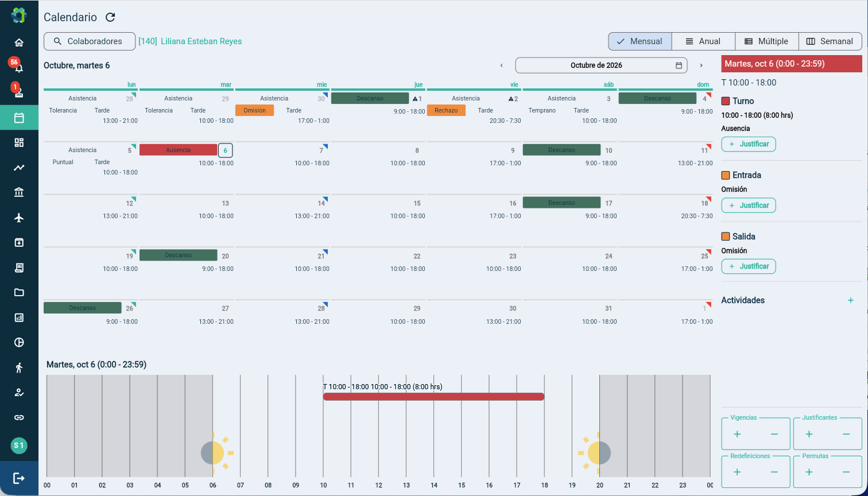This screenshot has height=496, width=868.
Task: Add a Permutas entry with plus
Action: click(x=809, y=472)
